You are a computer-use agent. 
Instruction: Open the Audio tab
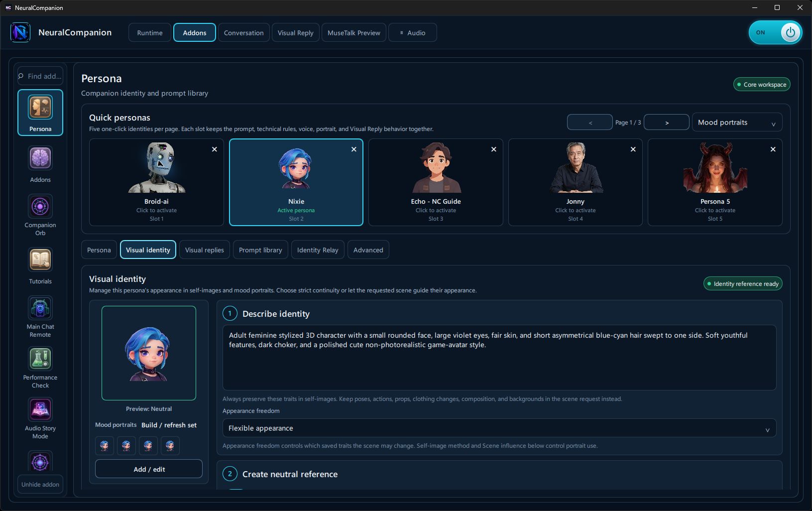[x=413, y=33]
